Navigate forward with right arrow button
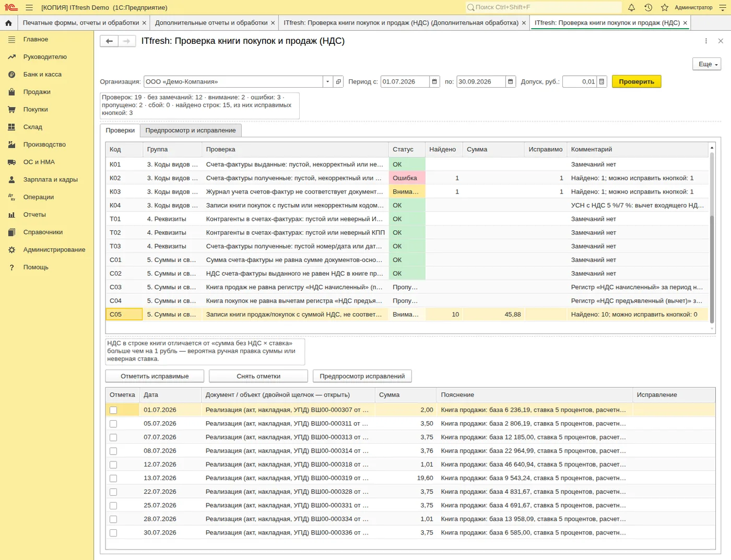 127,41
